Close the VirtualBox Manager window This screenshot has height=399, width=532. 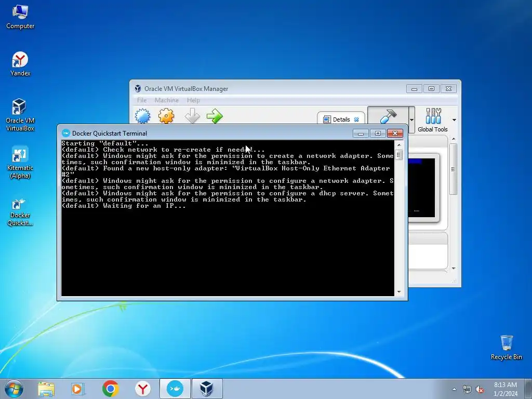click(x=448, y=89)
